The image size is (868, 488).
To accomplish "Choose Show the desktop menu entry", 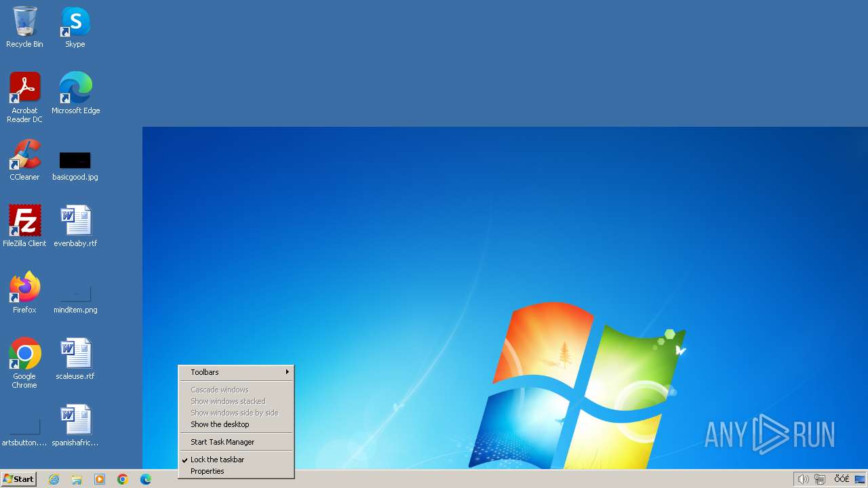I will (x=236, y=424).
